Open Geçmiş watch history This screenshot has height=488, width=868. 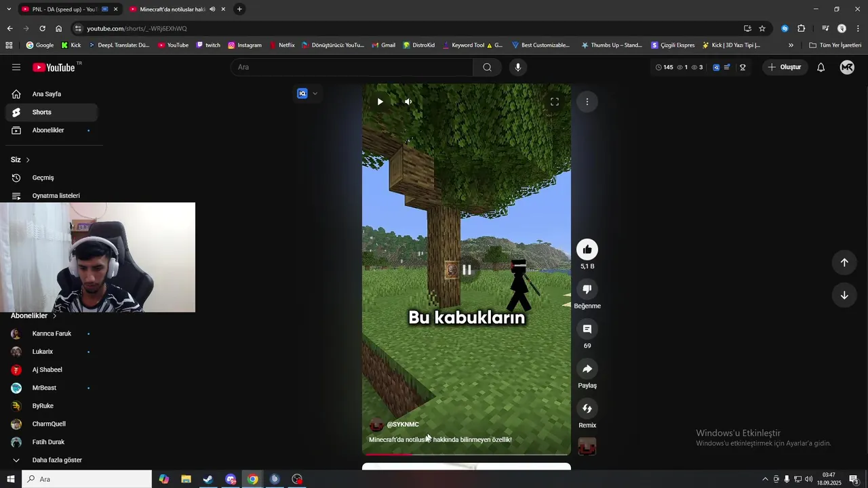tap(51, 178)
